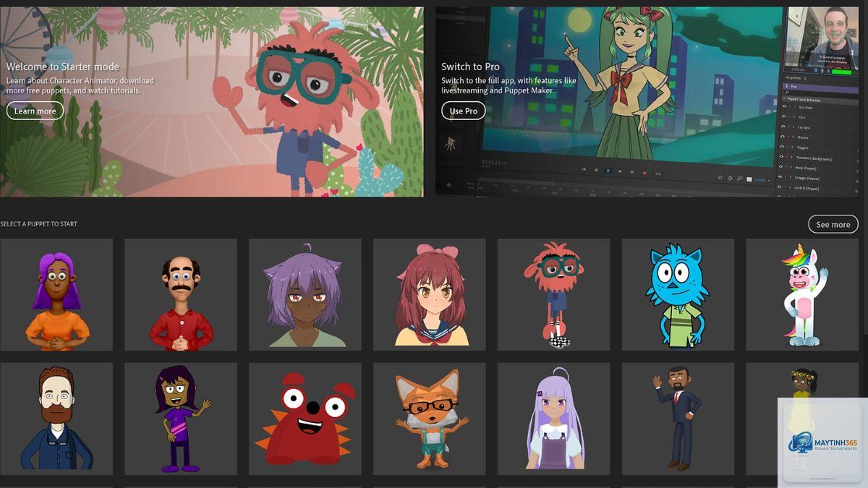Choose the bald mustached man in red shirt puppet

(181, 295)
